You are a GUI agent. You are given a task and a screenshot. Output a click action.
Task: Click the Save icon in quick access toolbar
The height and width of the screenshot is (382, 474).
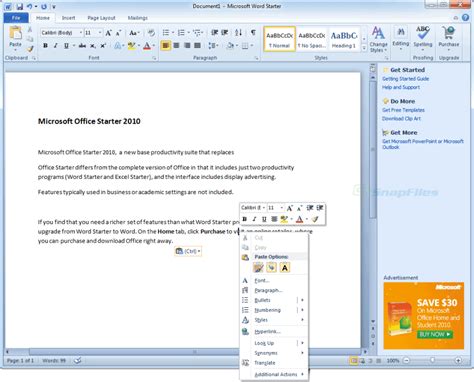(x=20, y=6)
